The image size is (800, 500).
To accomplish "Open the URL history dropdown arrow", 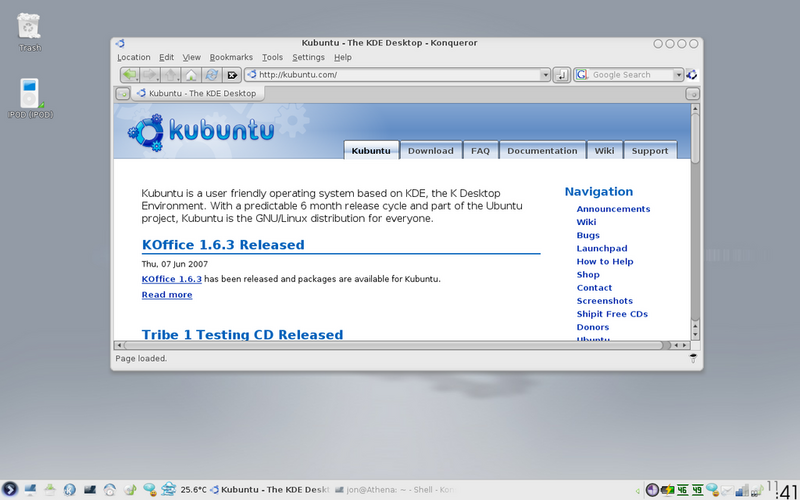I will [x=545, y=75].
